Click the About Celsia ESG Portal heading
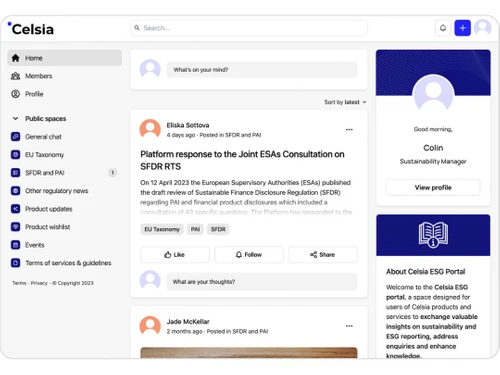 pyautogui.click(x=426, y=272)
